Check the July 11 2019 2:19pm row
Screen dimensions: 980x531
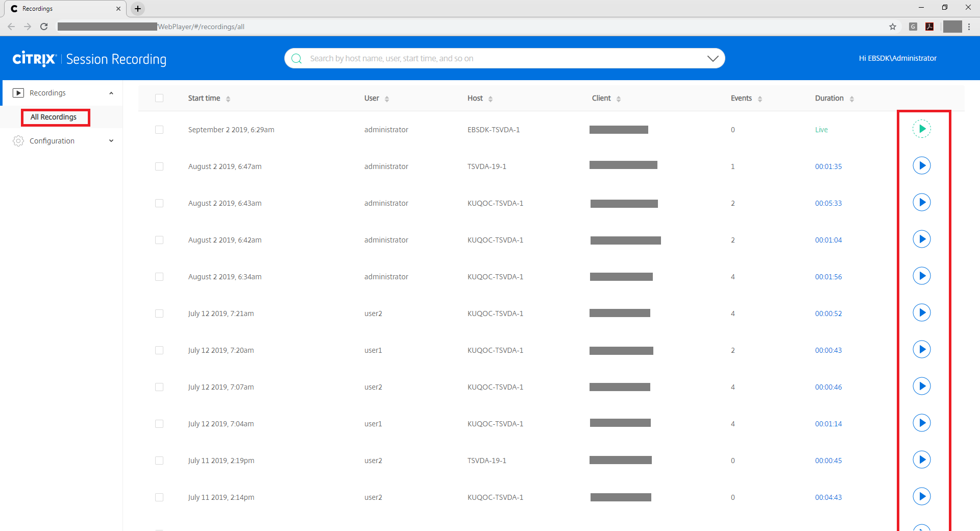[x=159, y=461]
